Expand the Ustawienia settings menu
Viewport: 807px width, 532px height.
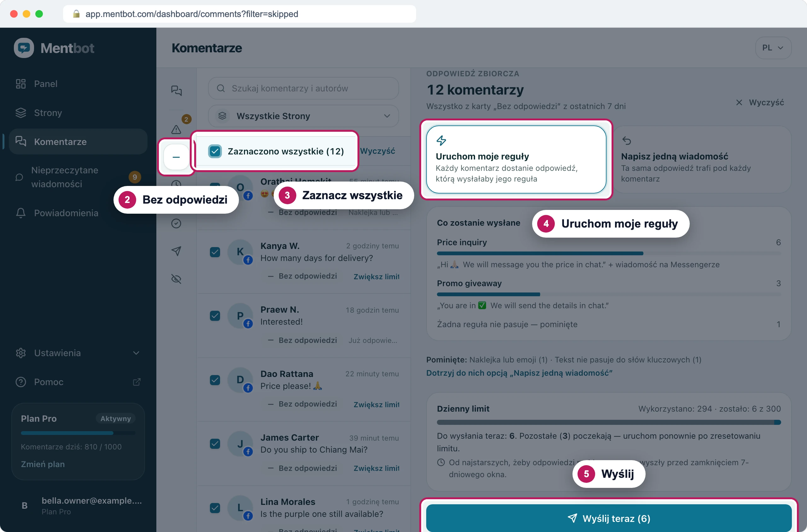pos(78,353)
